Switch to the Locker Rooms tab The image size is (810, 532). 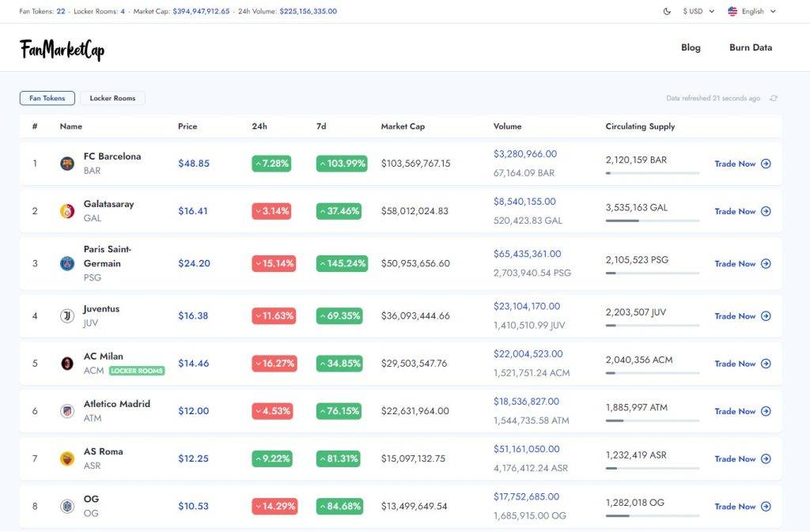pyautogui.click(x=112, y=98)
